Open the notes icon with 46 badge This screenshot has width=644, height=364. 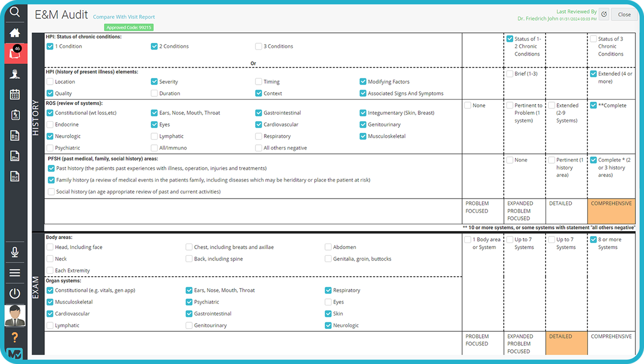tap(15, 53)
